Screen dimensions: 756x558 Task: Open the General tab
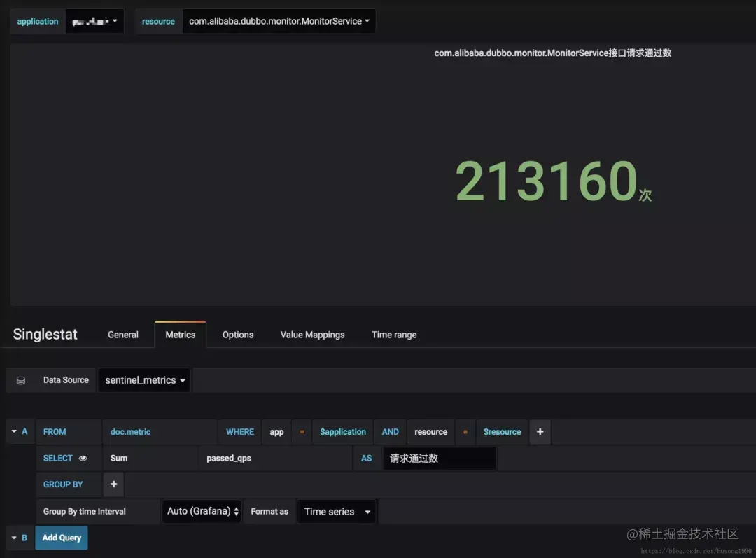coord(123,335)
